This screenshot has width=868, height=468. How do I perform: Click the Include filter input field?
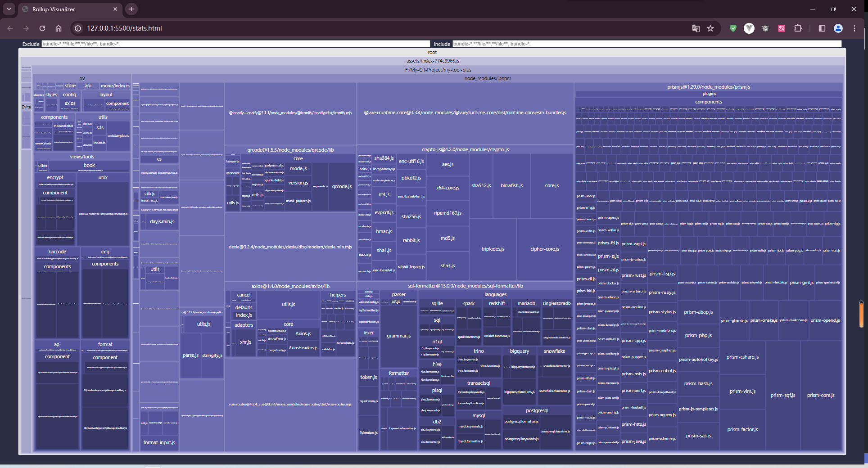646,44
